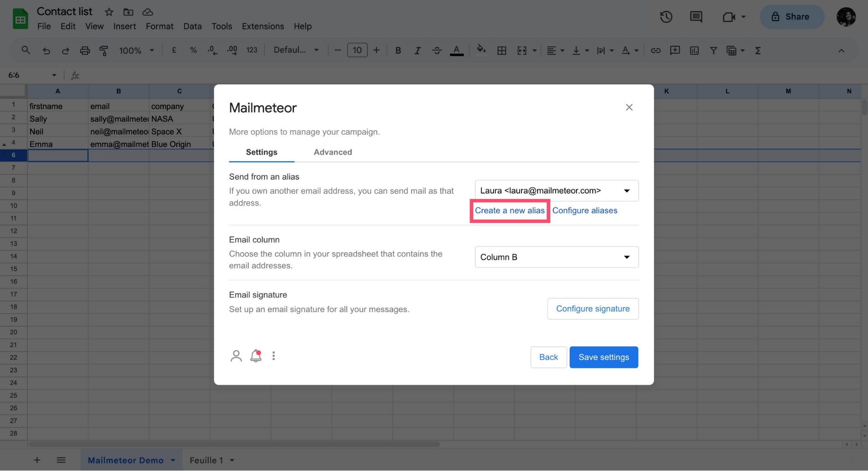This screenshot has width=868, height=471.
Task: Insert a chart
Action: [x=694, y=50]
